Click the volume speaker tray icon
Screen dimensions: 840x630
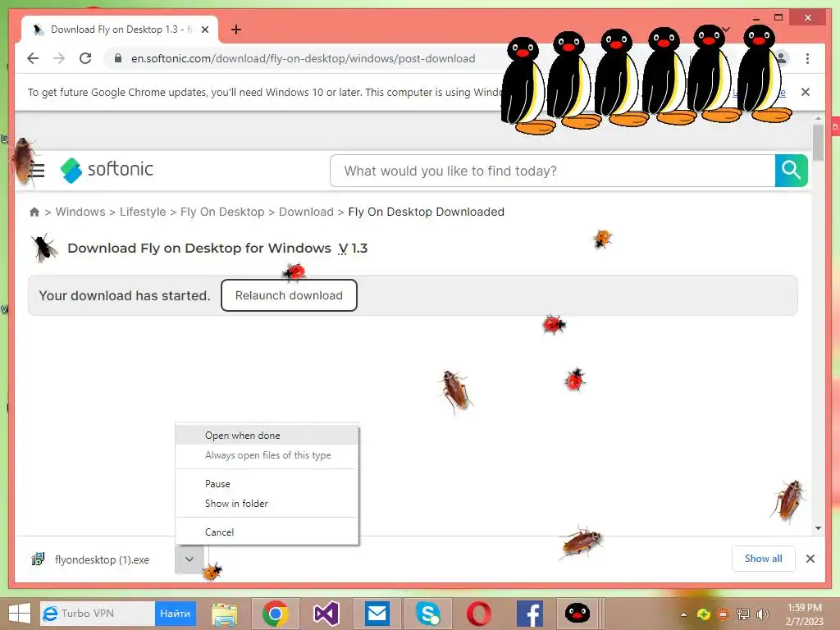763,614
